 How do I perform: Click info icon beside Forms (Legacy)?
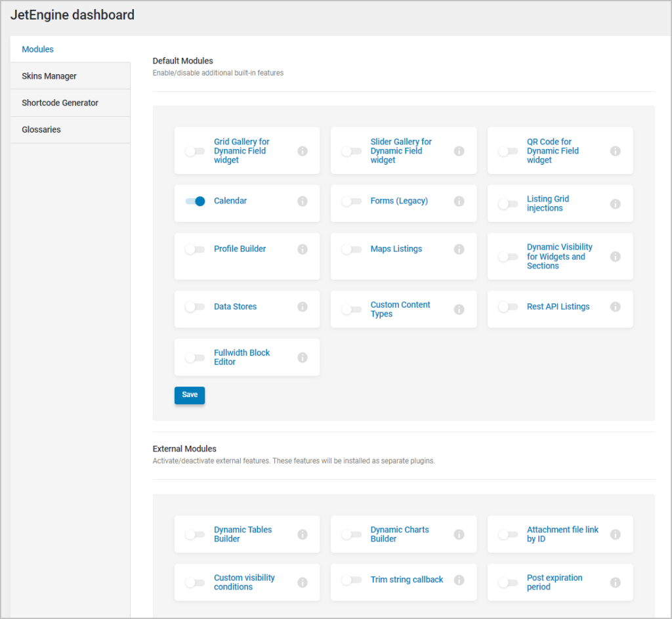[x=459, y=202]
